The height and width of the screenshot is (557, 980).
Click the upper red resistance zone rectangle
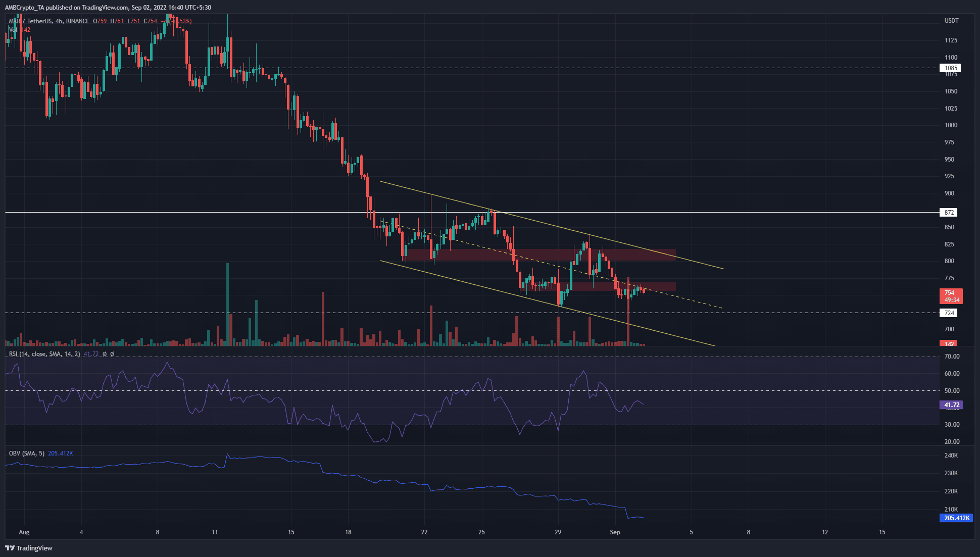[541, 255]
